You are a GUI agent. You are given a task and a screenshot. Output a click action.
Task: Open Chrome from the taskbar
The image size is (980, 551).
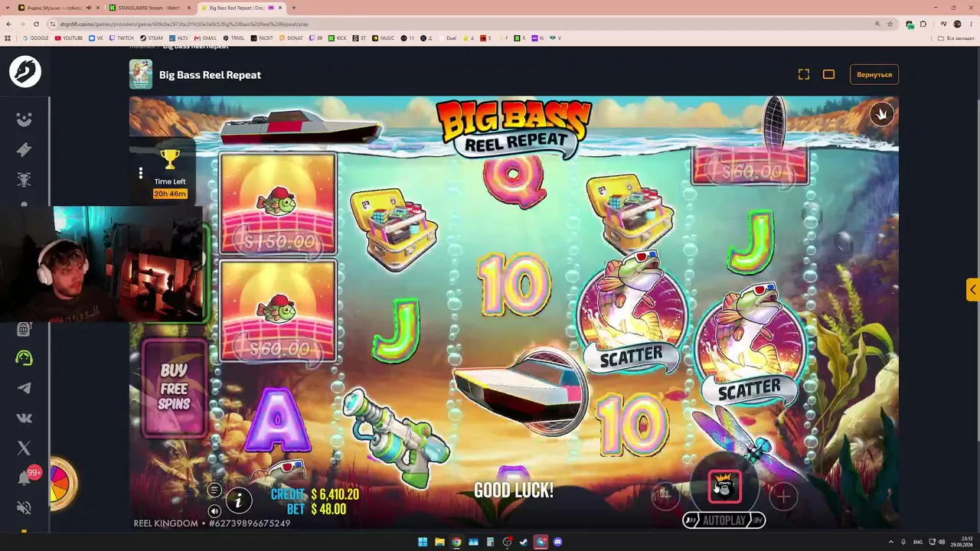456,542
